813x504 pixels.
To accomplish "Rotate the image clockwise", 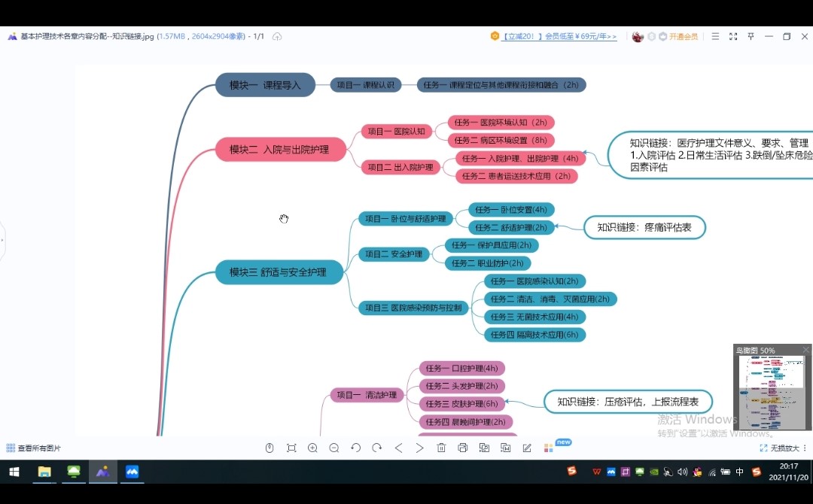I will point(376,448).
